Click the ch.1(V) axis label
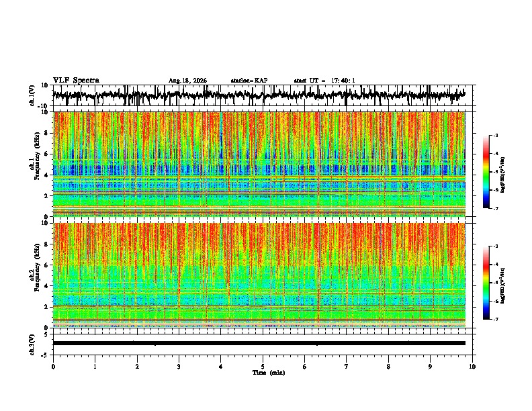Viewport: 532px width, 411px height. click(32, 95)
